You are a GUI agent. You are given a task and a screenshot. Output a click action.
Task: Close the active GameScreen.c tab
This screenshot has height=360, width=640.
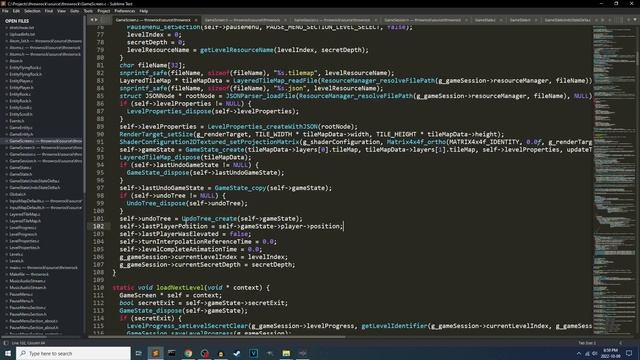pos(196,20)
